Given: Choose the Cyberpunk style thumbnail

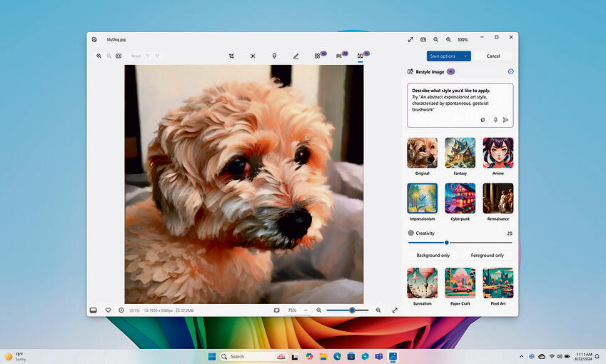Looking at the screenshot, I should [460, 198].
